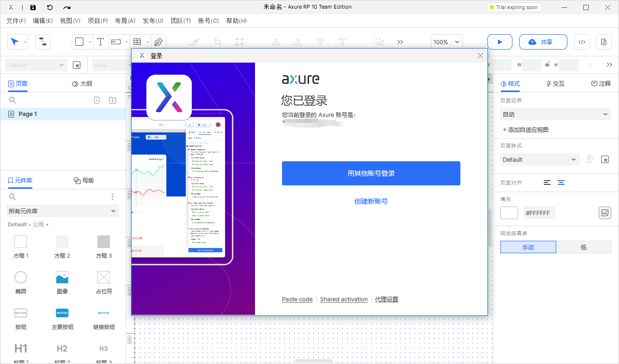Select the connector tool next to the arrow
The image size is (619, 364).
pyautogui.click(x=42, y=41)
